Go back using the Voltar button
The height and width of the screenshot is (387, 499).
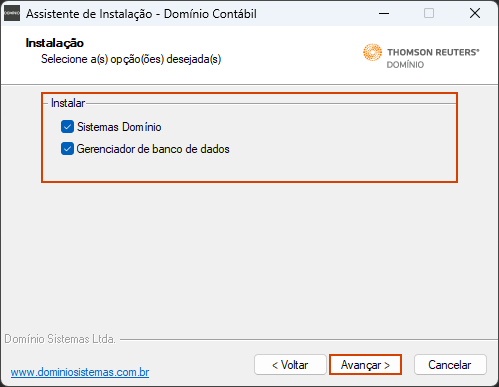point(290,365)
